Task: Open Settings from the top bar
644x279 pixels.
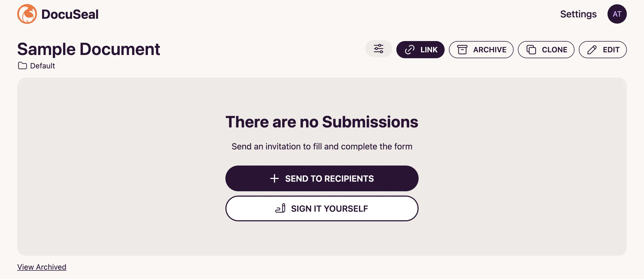Action: pos(578,14)
